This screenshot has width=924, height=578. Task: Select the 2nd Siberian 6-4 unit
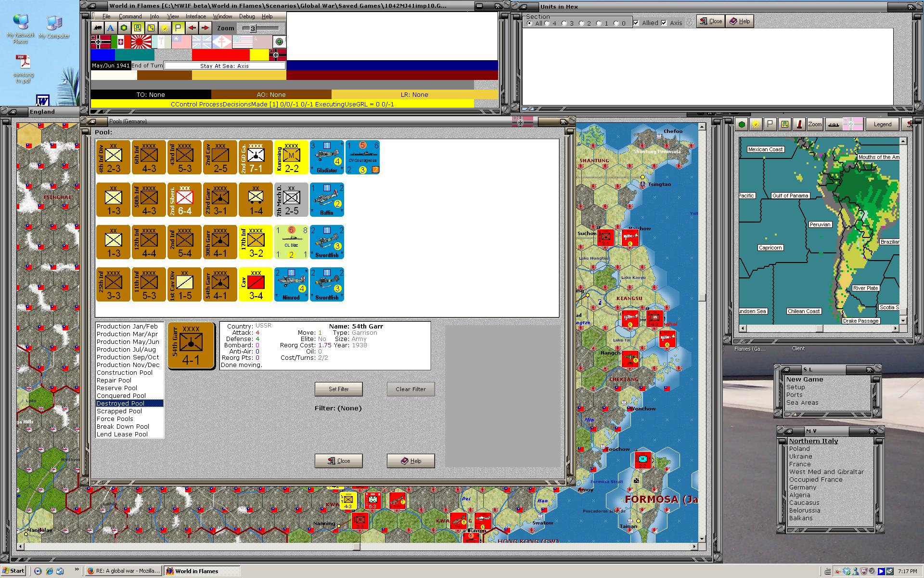[x=185, y=199]
